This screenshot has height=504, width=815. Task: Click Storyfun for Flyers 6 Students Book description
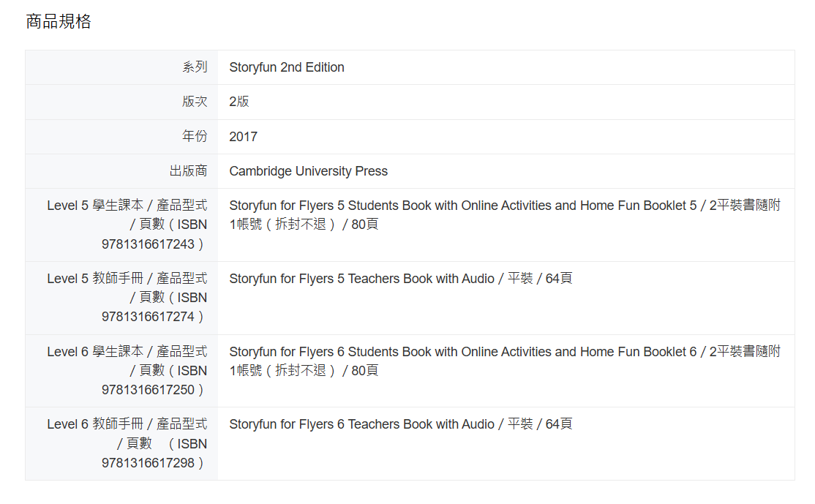tap(505, 361)
